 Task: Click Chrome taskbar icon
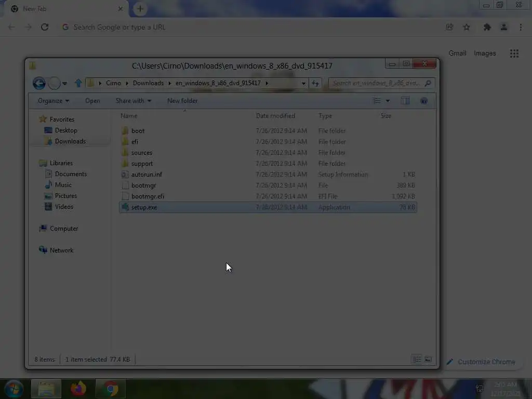(111, 389)
